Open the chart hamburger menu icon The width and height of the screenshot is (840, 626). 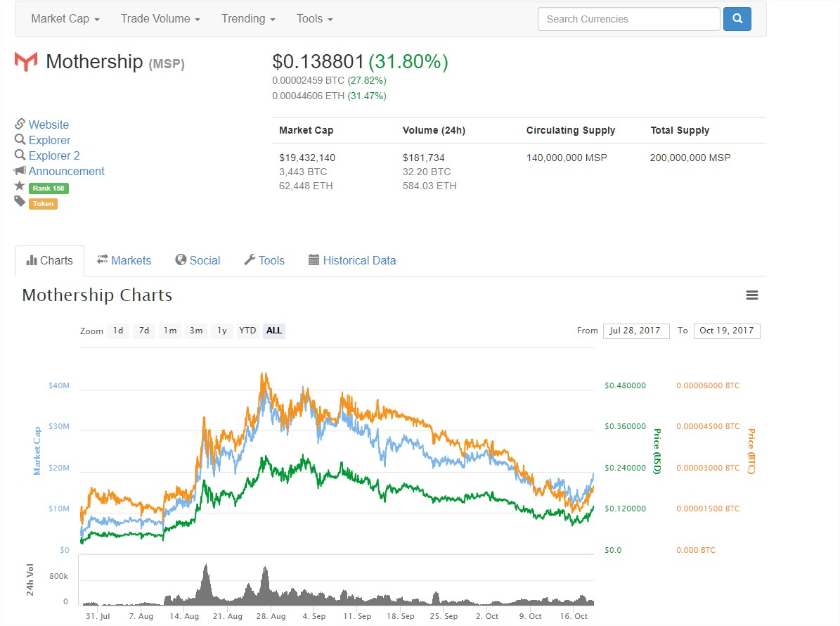[x=752, y=295]
